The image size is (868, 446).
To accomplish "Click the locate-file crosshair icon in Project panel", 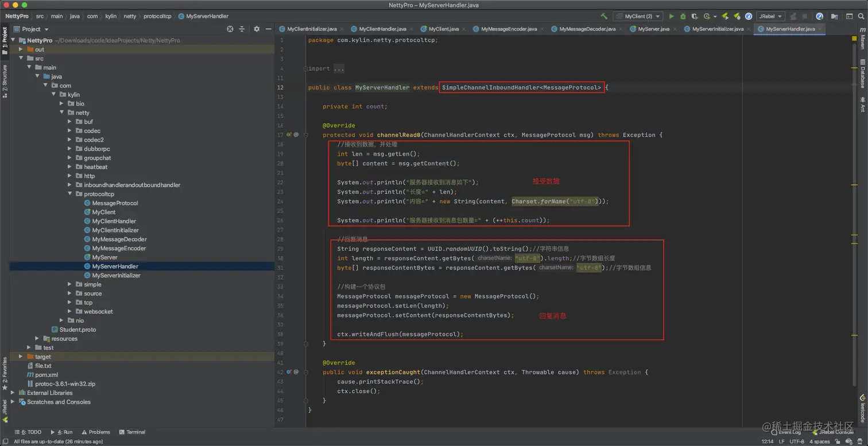I will [230, 29].
